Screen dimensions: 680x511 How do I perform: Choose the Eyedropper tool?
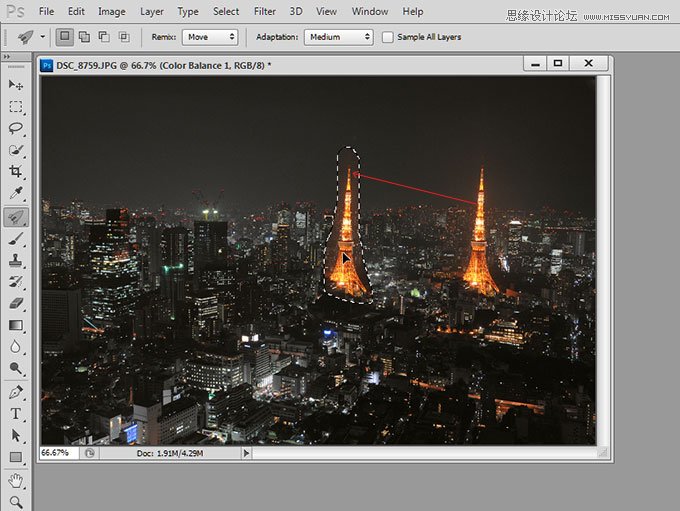point(16,194)
